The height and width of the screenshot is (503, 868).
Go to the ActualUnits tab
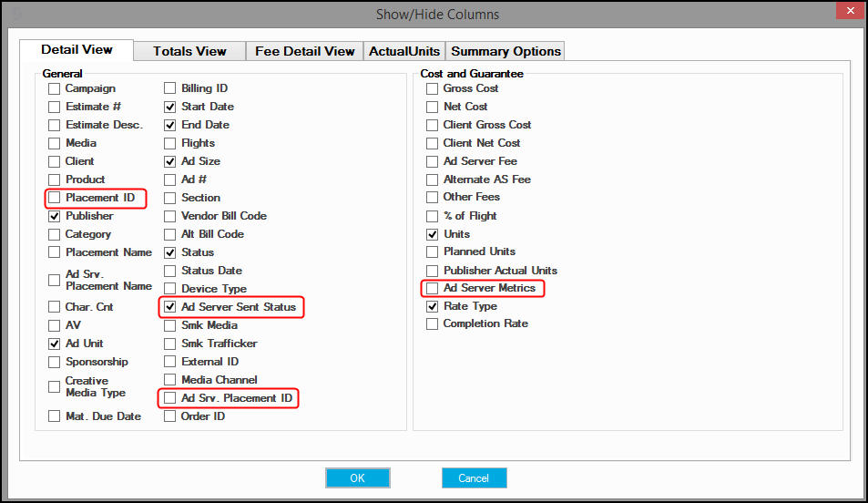point(404,51)
